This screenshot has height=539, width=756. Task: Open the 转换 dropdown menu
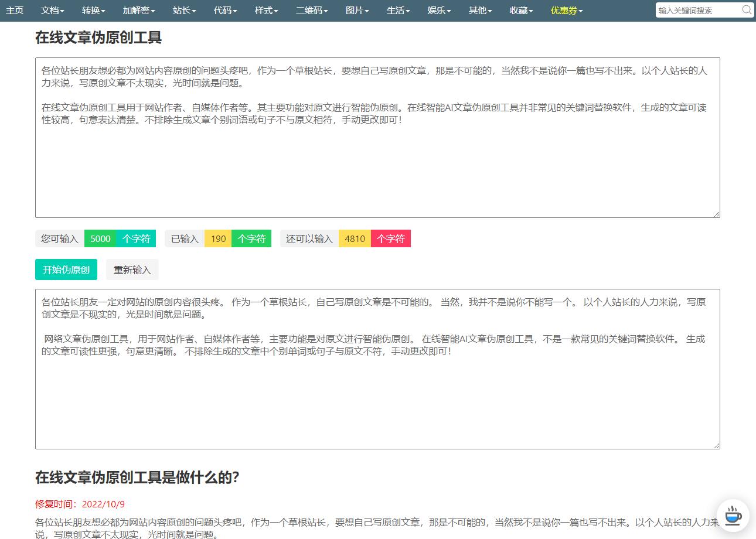tap(93, 10)
